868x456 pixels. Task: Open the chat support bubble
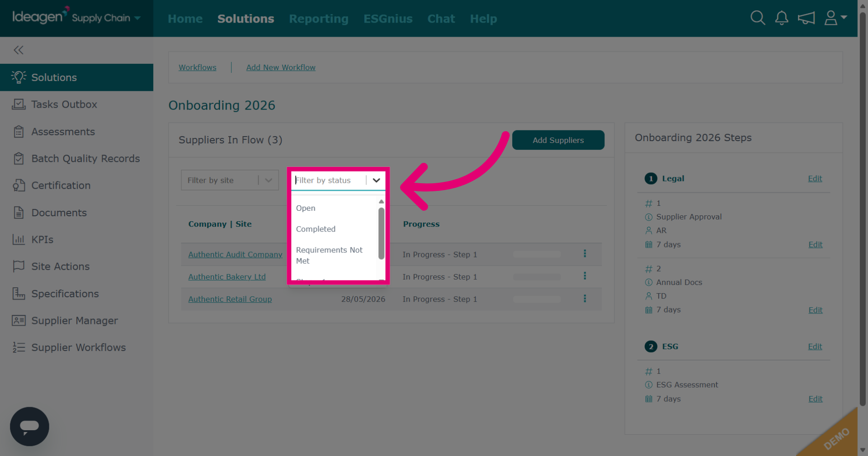coord(29,426)
